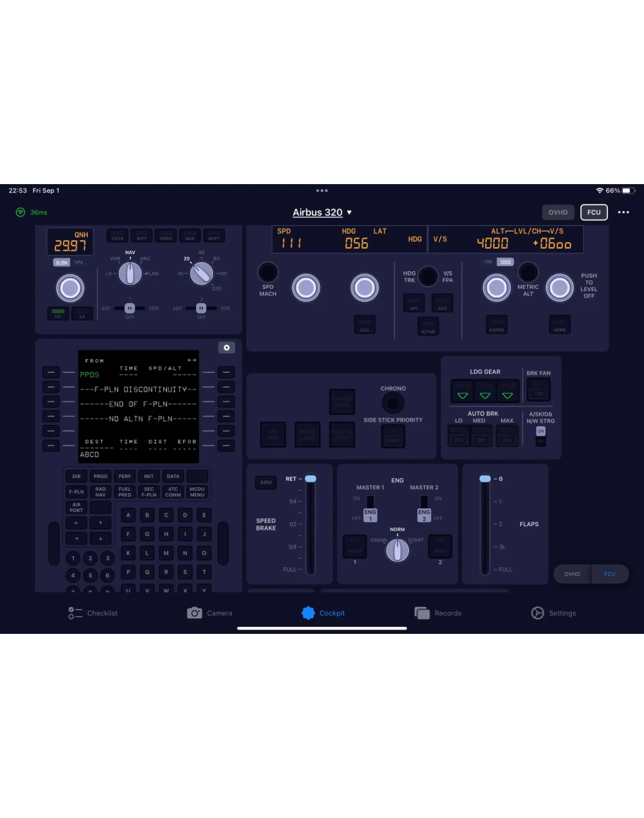Screen dimensions: 644x818
Task: Open the MCDU INIT page
Action: [x=149, y=477]
